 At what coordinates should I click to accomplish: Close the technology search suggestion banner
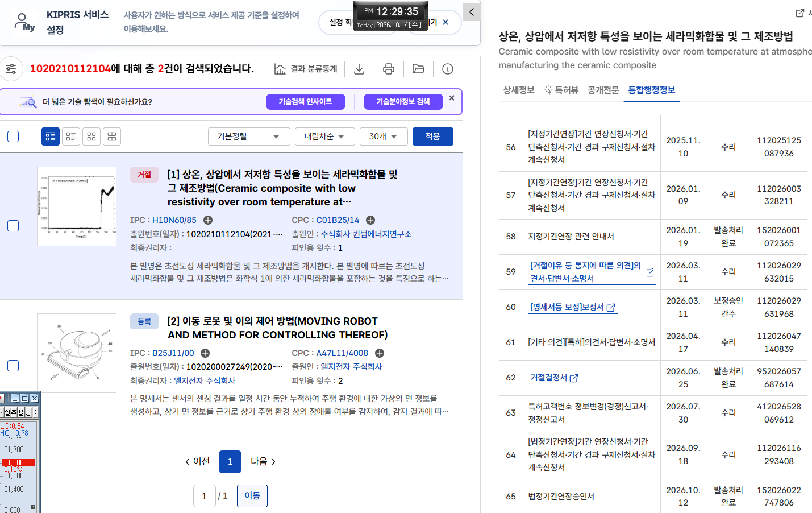pyautogui.click(x=452, y=98)
